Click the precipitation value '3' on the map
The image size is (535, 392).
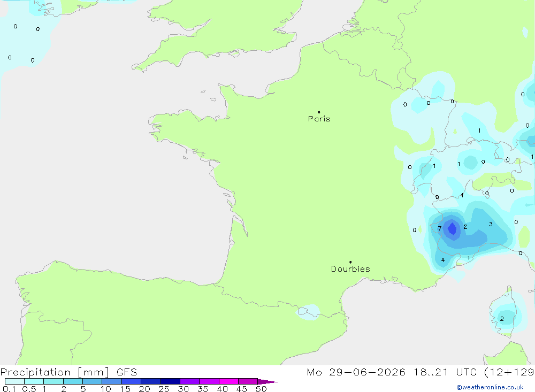click(x=491, y=225)
